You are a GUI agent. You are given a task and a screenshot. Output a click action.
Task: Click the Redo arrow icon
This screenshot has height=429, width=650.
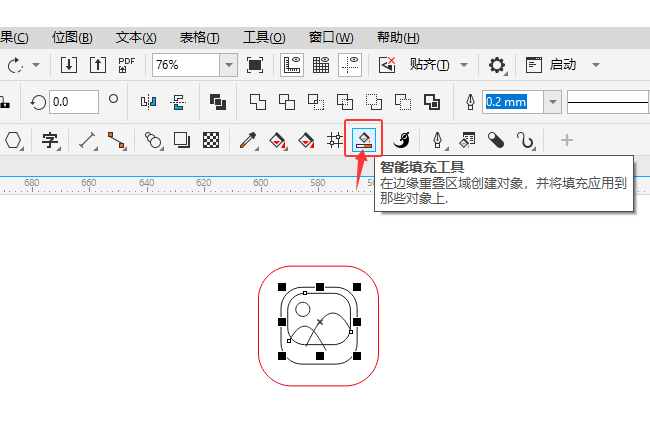tap(15, 65)
